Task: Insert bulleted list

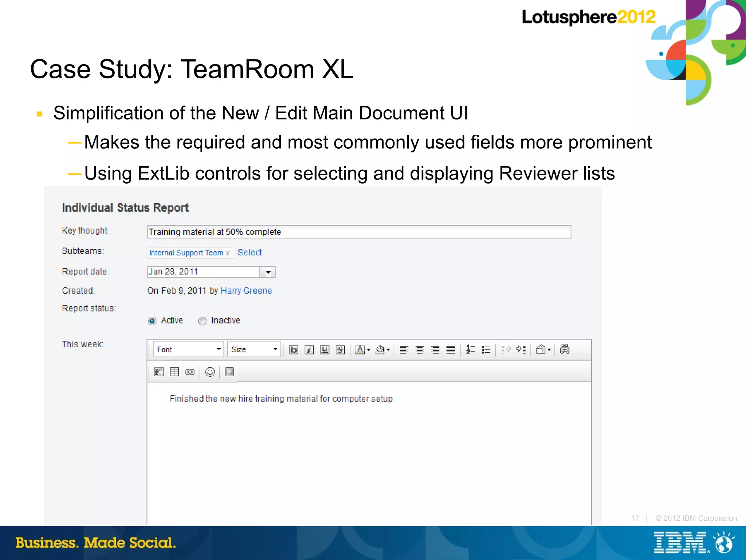Action: pos(486,350)
